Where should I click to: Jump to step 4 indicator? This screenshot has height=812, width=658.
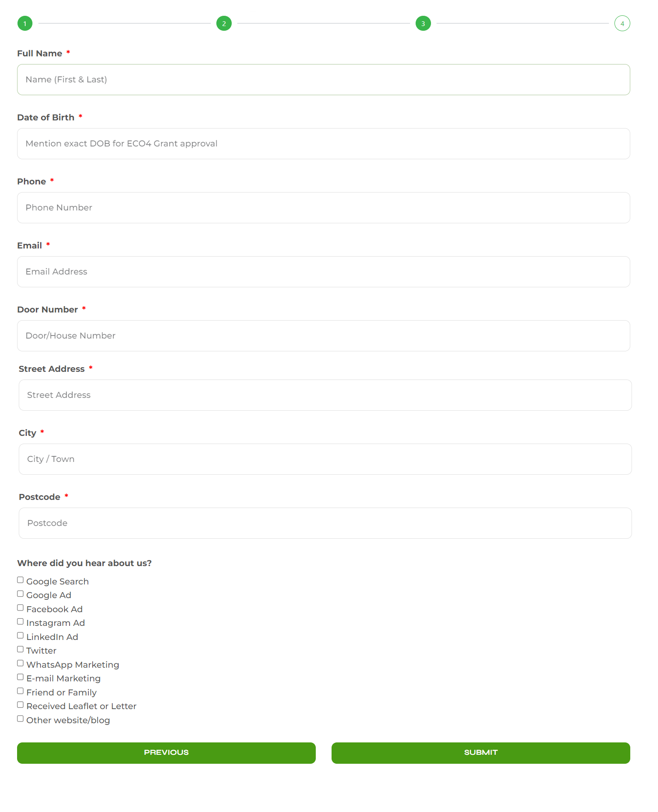tap(622, 23)
